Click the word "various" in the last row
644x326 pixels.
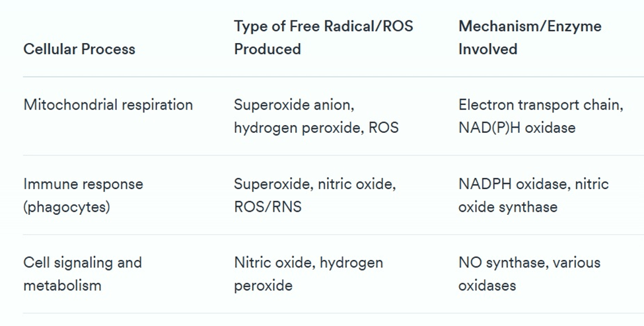point(575,263)
